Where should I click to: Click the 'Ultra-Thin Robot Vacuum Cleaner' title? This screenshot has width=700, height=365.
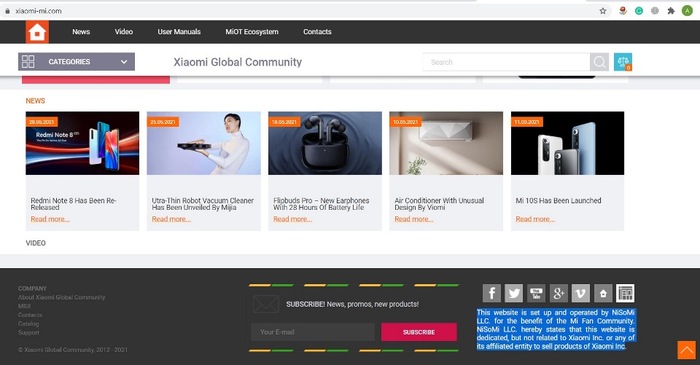click(x=203, y=204)
